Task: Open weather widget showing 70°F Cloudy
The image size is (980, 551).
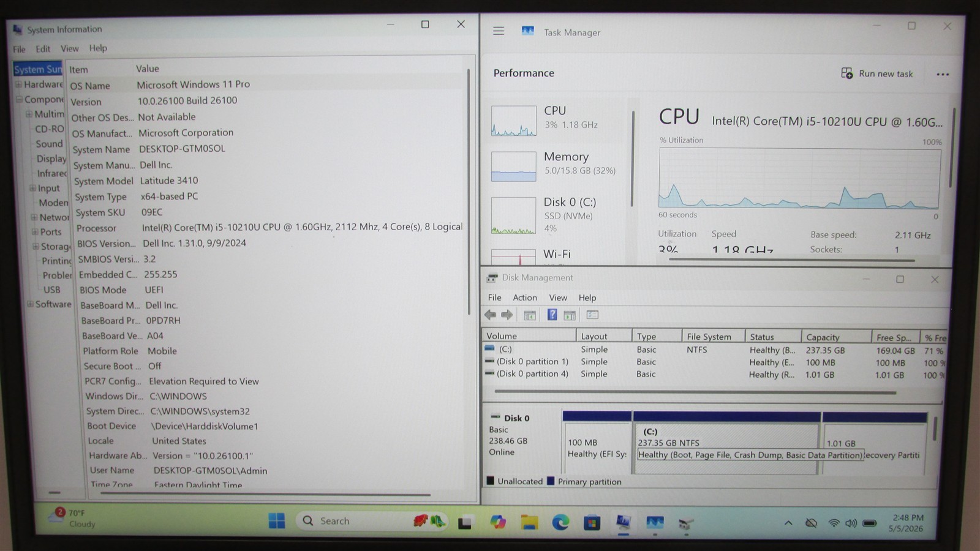Action: (x=72, y=518)
